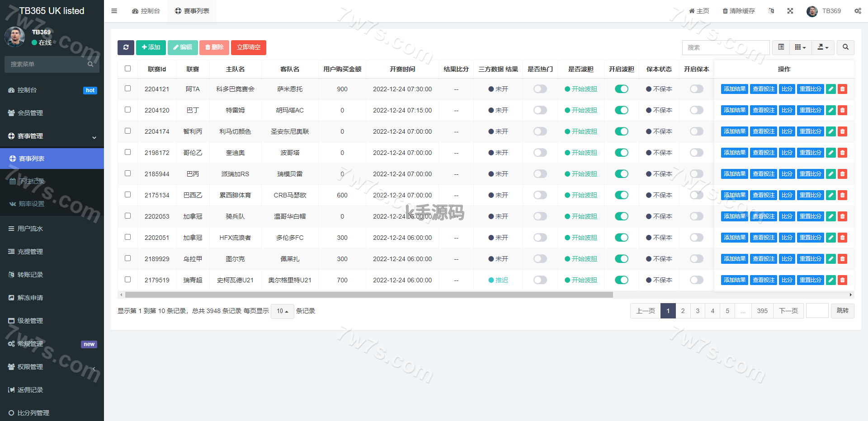Click 查看投注 for row 2198172
The image size is (868, 421).
(764, 153)
